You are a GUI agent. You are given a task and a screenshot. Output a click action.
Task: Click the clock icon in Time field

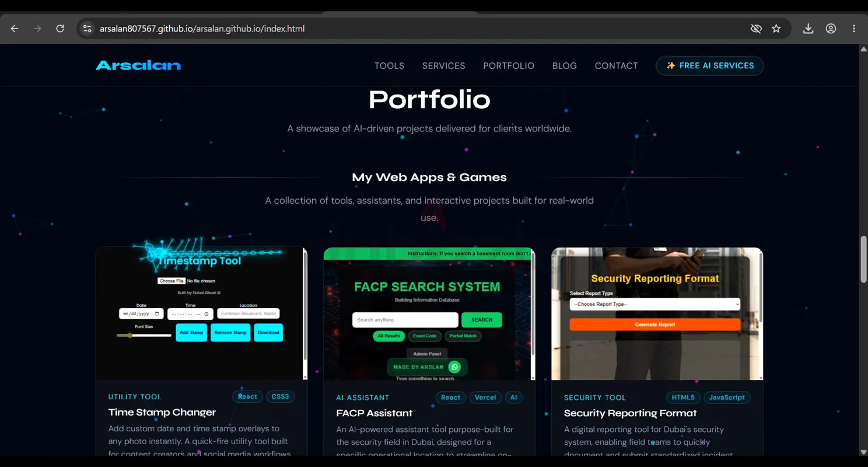[206, 314]
